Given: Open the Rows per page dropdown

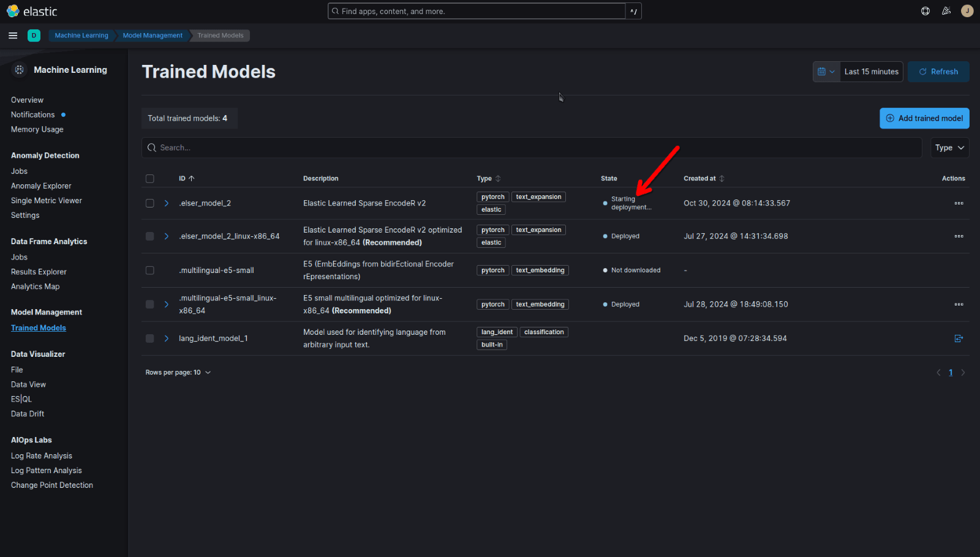Looking at the screenshot, I should point(178,372).
